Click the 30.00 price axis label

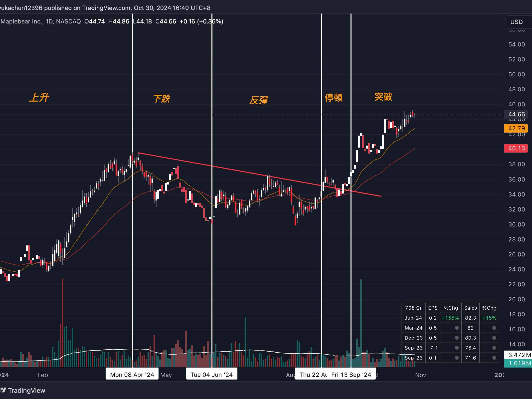[x=517, y=224]
